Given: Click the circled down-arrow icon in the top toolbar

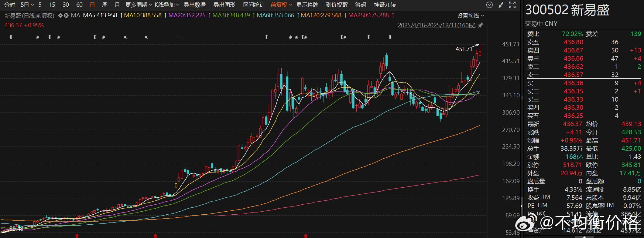Looking at the screenshot, I should (489, 5).
